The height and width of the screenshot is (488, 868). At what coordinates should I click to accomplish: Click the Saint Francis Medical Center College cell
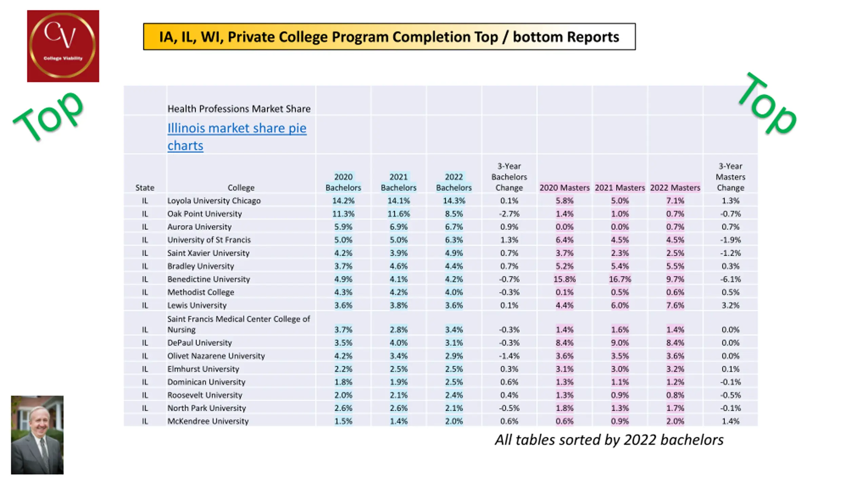pos(239,324)
